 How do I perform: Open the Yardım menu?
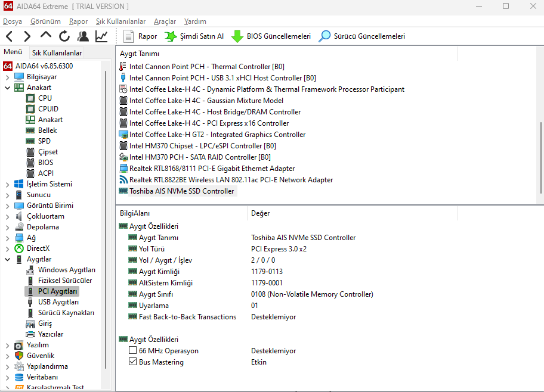[x=195, y=21]
